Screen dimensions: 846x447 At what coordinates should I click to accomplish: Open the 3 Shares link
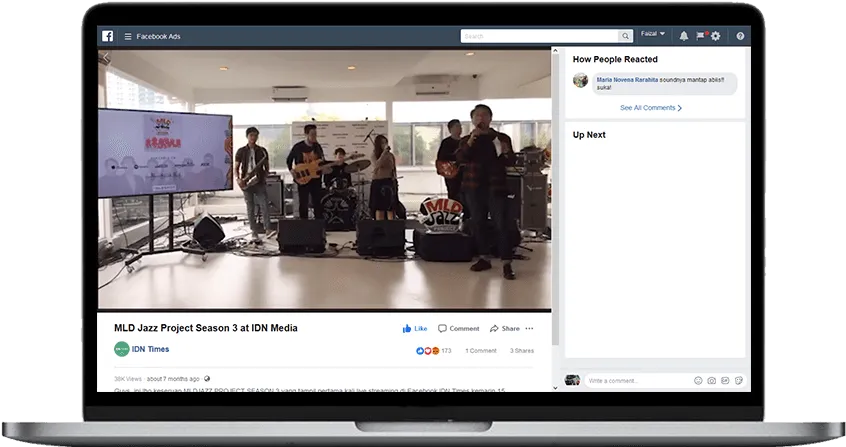pyautogui.click(x=522, y=351)
